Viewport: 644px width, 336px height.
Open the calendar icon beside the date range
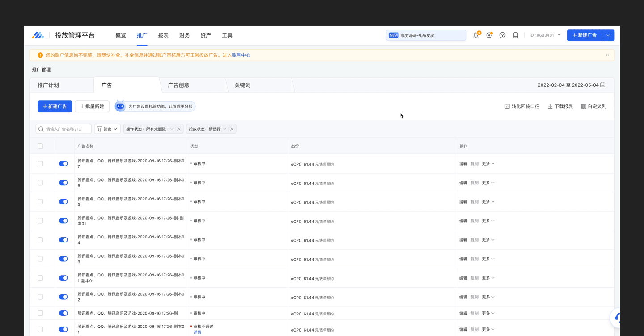coord(603,85)
